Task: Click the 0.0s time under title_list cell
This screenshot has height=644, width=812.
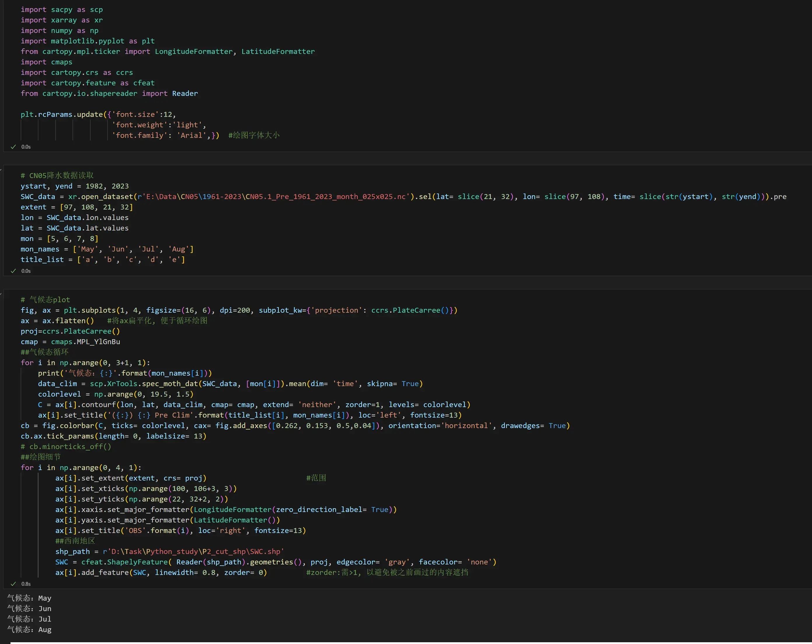Action: 26,271
